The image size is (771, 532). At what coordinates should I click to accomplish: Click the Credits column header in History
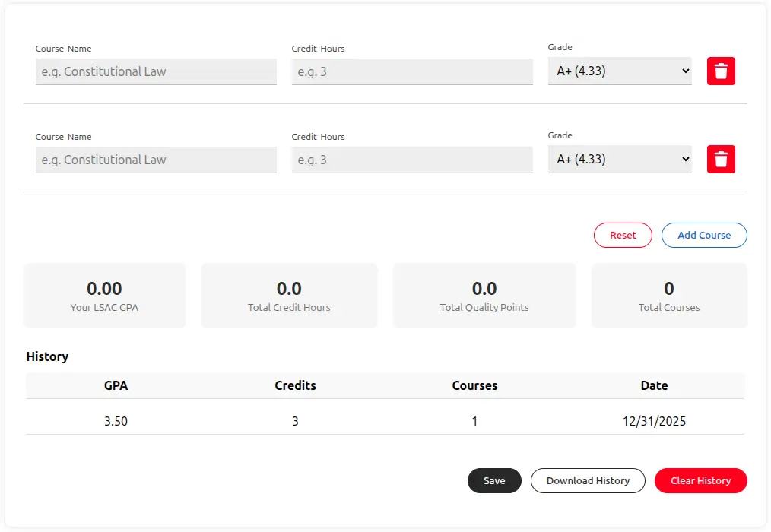point(295,385)
